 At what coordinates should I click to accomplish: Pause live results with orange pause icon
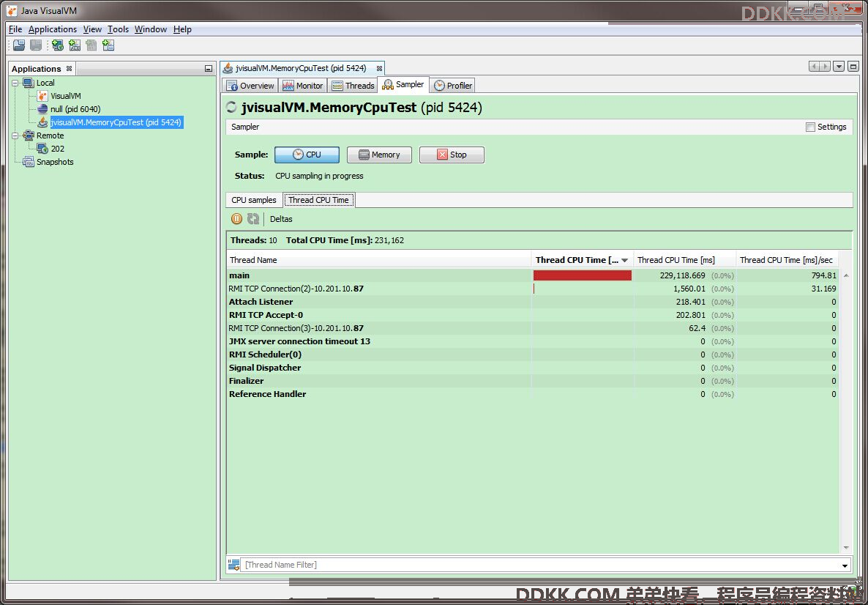236,219
